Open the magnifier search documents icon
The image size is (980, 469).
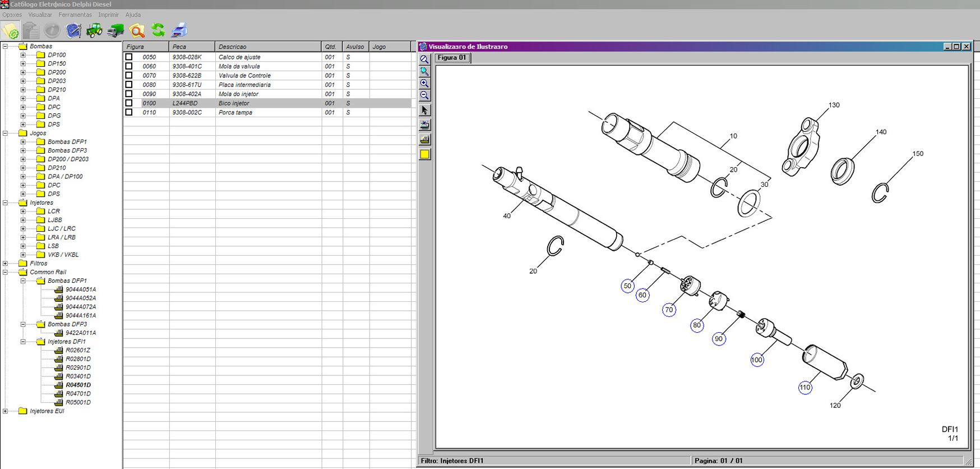[x=137, y=30]
